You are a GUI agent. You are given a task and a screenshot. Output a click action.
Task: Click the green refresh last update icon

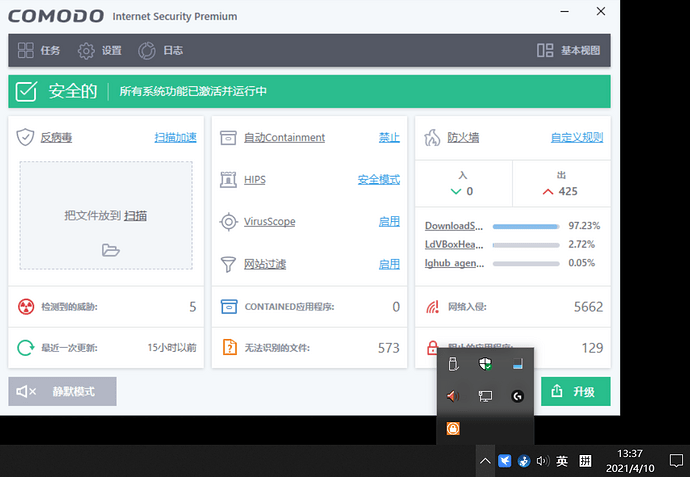point(26,348)
